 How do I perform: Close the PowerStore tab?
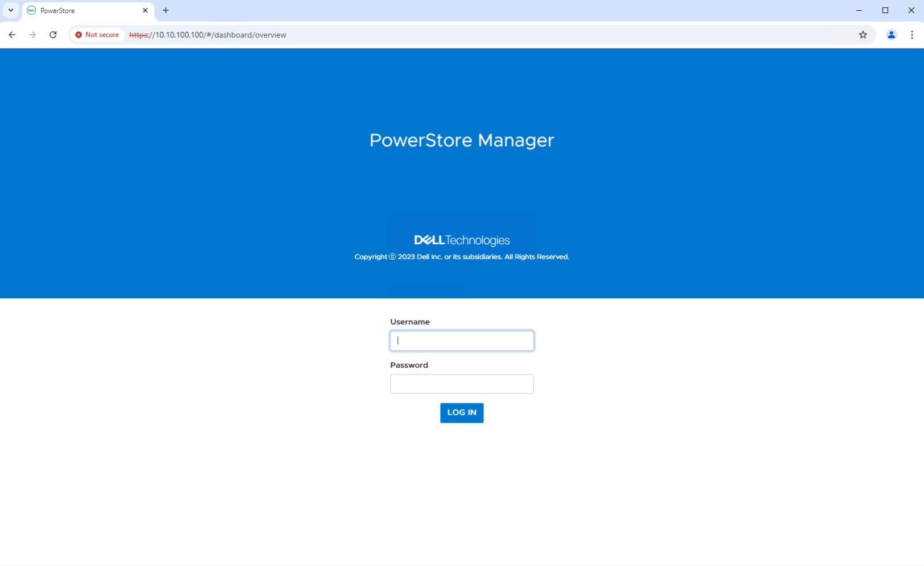pos(145,10)
